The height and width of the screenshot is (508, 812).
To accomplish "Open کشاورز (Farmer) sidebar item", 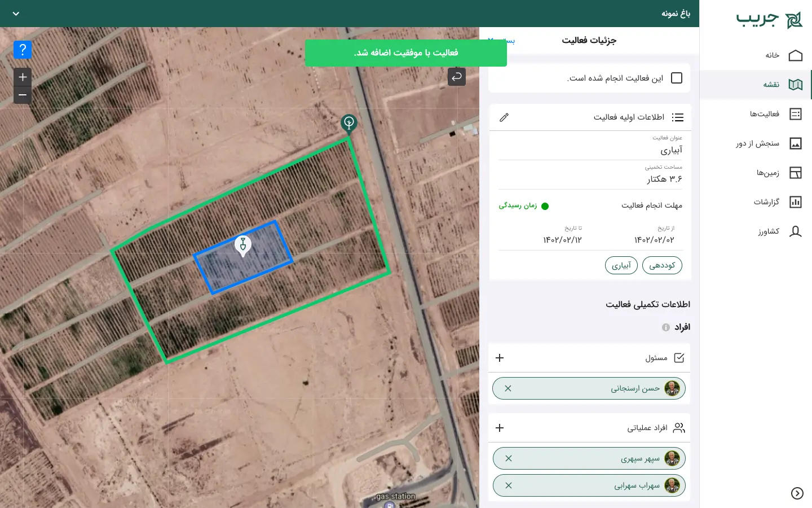I will point(756,231).
